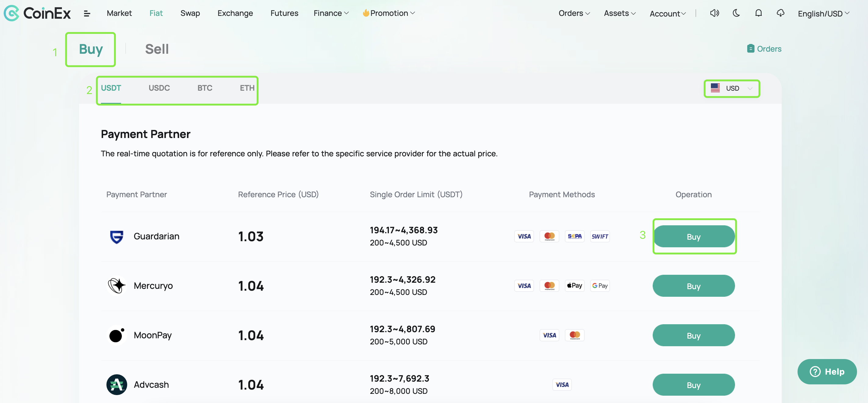Screen dimensions: 868x403
Task: Toggle dark mode moon icon
Action: coord(736,13)
